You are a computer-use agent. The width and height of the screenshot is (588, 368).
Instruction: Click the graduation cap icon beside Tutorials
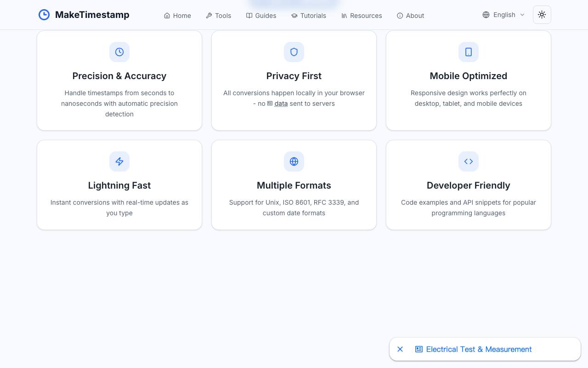[x=294, y=16]
